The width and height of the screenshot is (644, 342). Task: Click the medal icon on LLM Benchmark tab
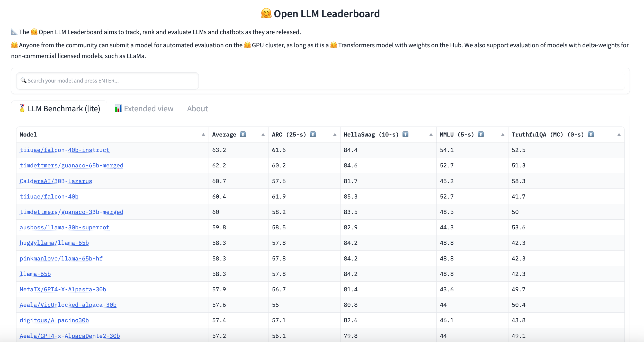22,108
